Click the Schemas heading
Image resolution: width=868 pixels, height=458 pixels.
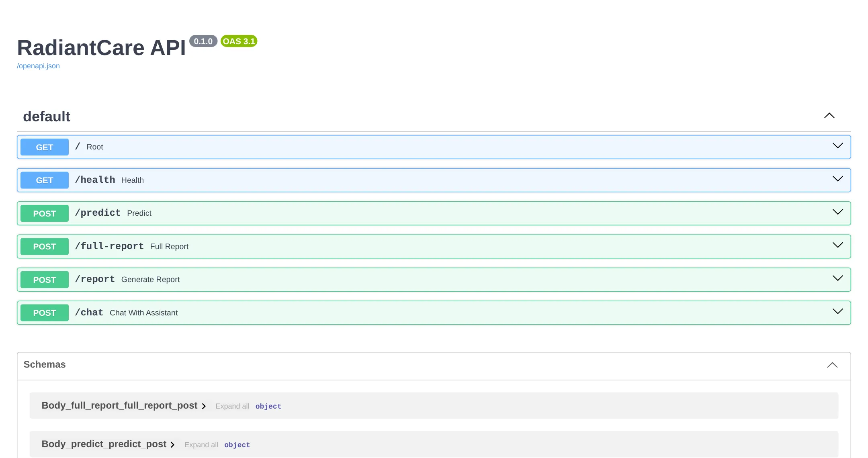(x=45, y=364)
